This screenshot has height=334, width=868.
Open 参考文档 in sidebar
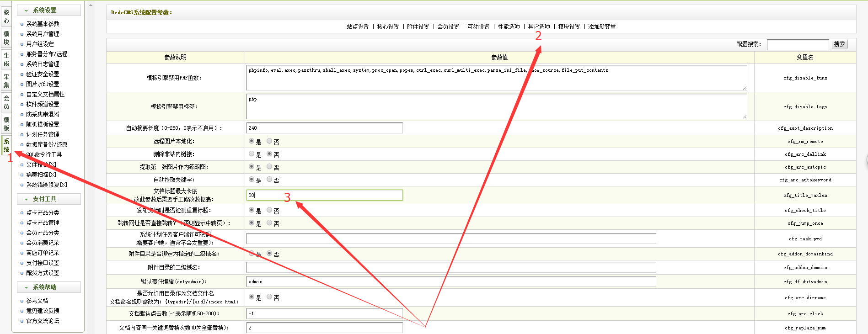(x=37, y=301)
